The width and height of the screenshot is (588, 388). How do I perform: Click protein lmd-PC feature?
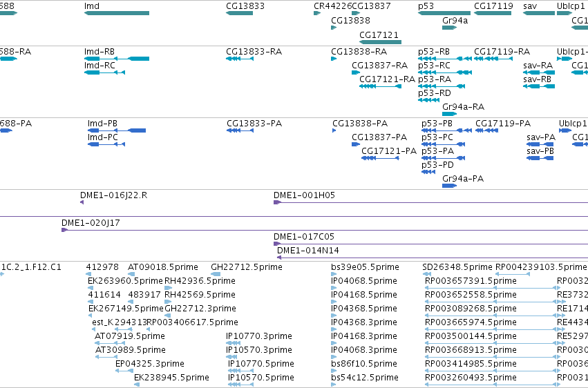[106, 144]
